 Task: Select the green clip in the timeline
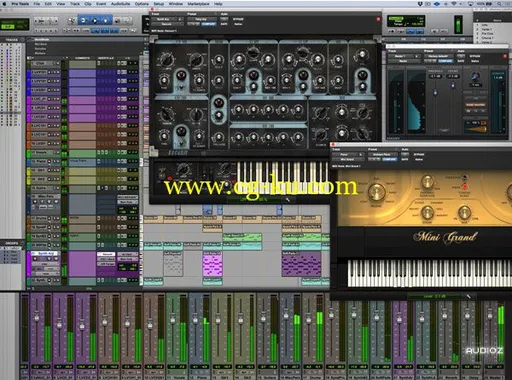coord(242,238)
